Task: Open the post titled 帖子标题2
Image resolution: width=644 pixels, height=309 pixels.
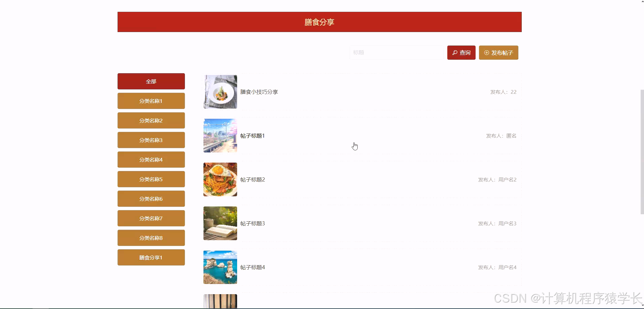Action: coord(252,179)
